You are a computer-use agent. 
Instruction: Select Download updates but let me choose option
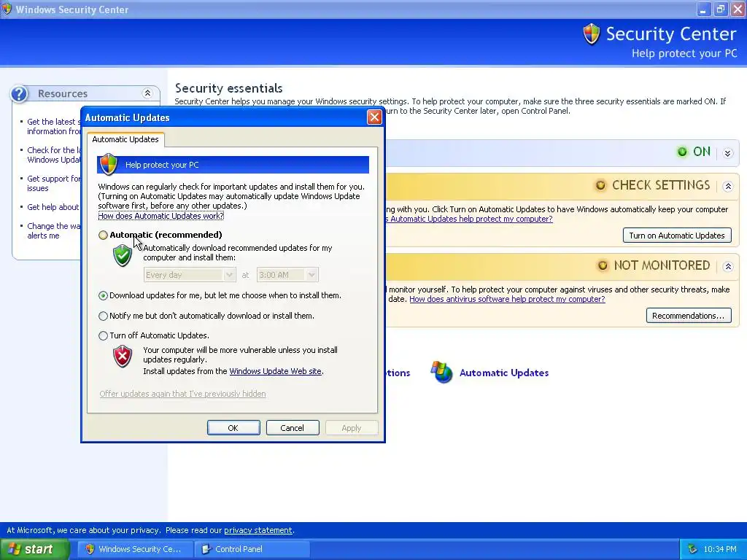103,296
